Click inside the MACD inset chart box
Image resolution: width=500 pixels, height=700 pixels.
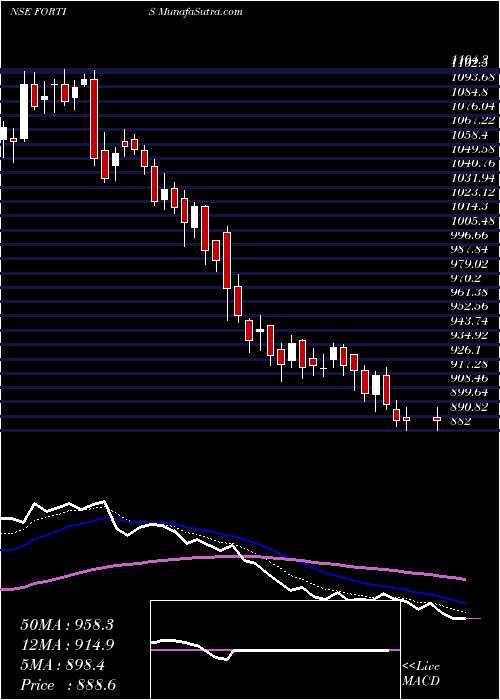[276, 650]
